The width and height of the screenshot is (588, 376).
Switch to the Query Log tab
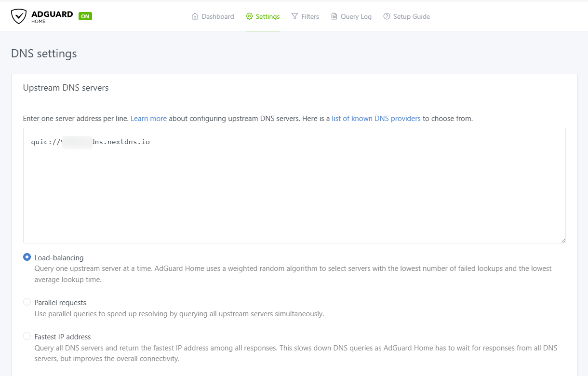coord(356,16)
